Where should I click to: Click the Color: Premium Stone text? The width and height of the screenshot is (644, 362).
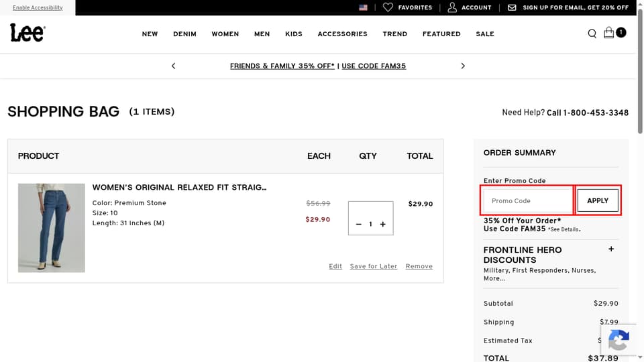[129, 202]
